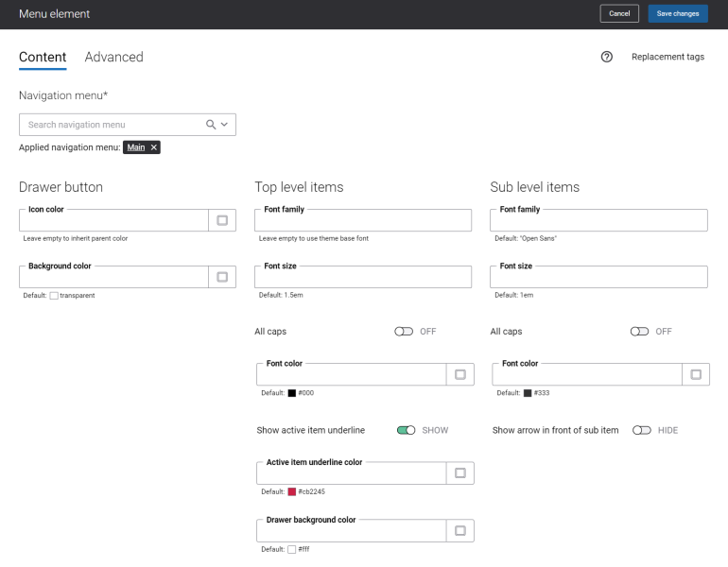The width and height of the screenshot is (728, 567).
Task: Open Sub level Font color picker swatch
Action: click(696, 374)
